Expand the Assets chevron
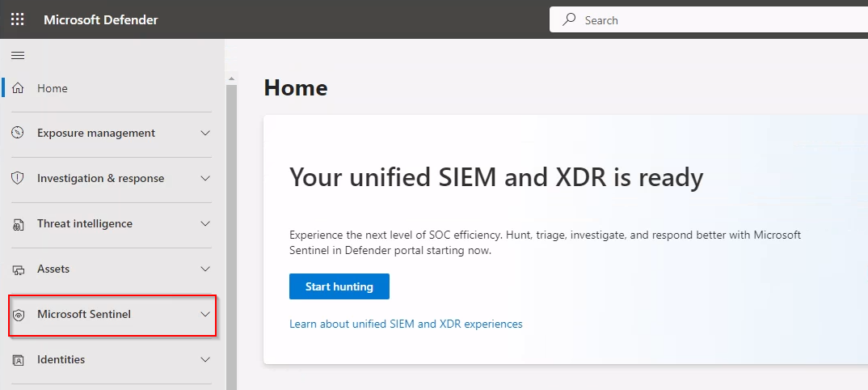Viewport: 868px width, 390px height. 205,269
